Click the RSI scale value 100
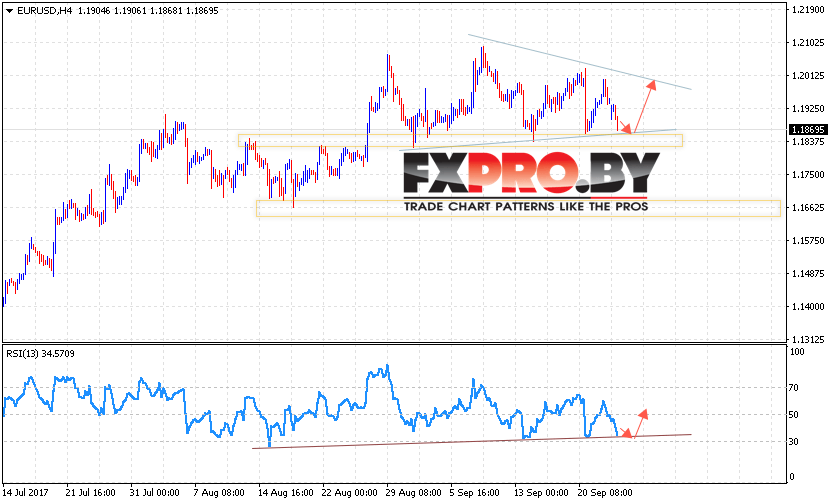Image resolution: width=829 pixels, height=504 pixels. (797, 352)
